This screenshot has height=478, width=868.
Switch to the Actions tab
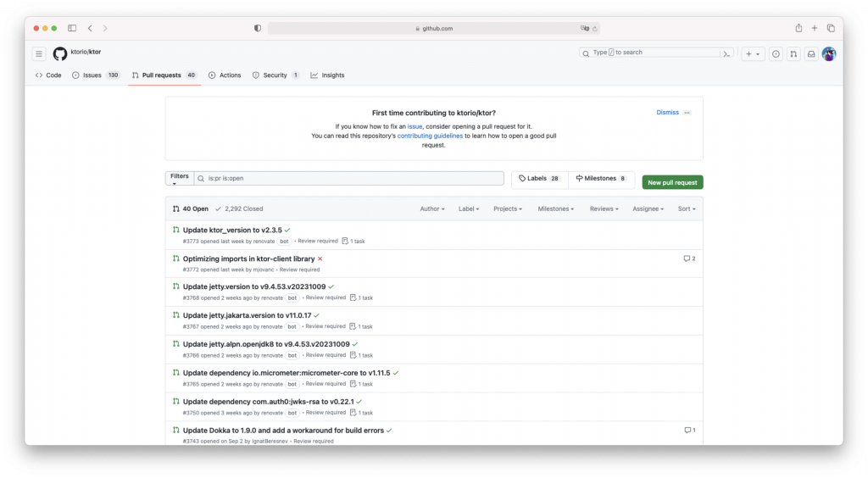pos(225,75)
